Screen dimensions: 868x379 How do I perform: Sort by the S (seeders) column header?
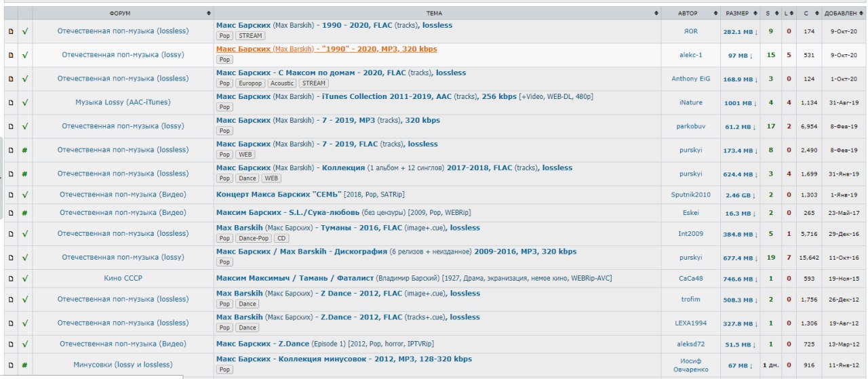771,13
